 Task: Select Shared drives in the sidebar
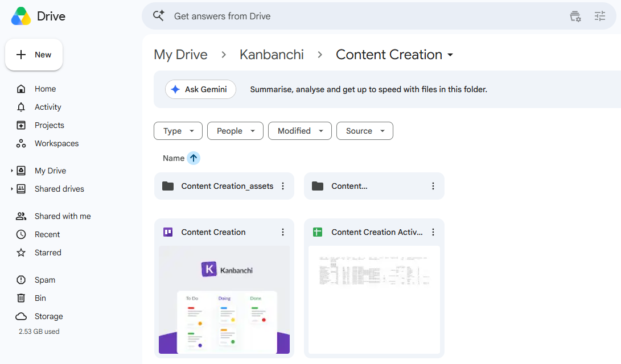point(59,189)
